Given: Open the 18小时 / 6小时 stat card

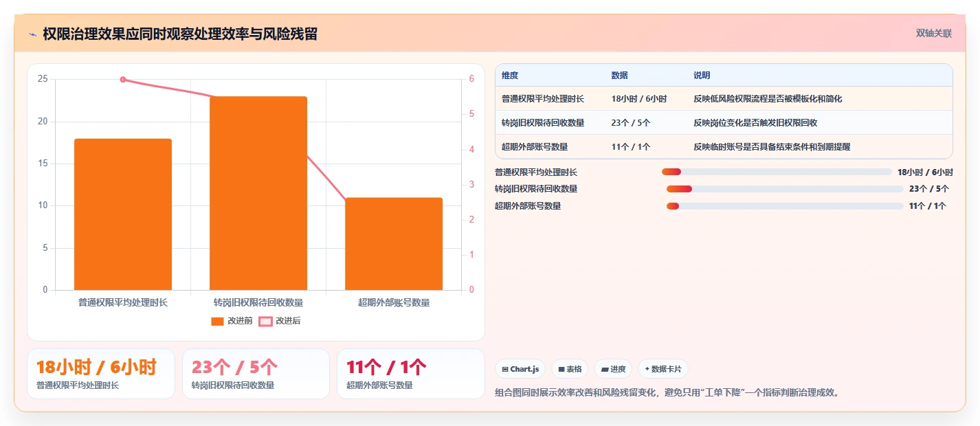Looking at the screenshot, I should (x=101, y=374).
